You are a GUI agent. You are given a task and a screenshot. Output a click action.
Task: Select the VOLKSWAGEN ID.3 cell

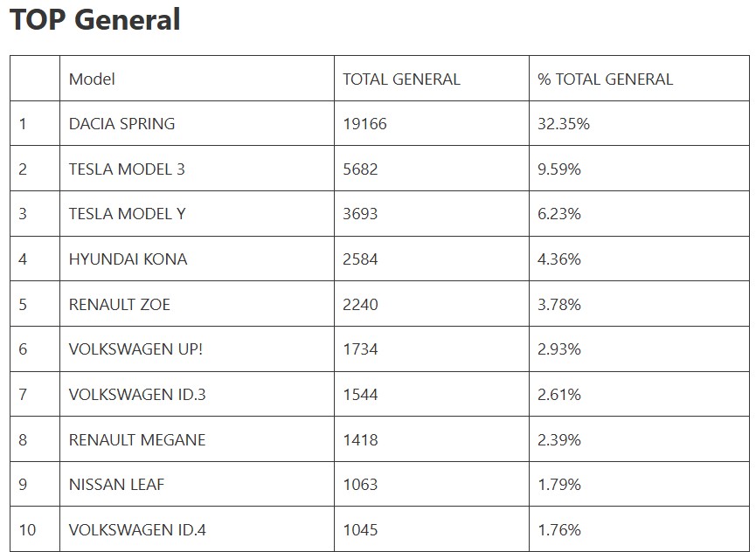[137, 395]
